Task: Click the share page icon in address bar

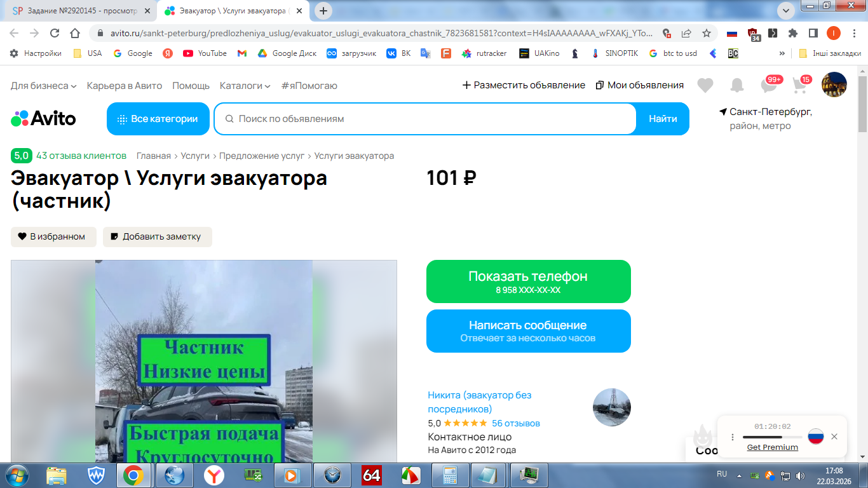Action: 686,33
